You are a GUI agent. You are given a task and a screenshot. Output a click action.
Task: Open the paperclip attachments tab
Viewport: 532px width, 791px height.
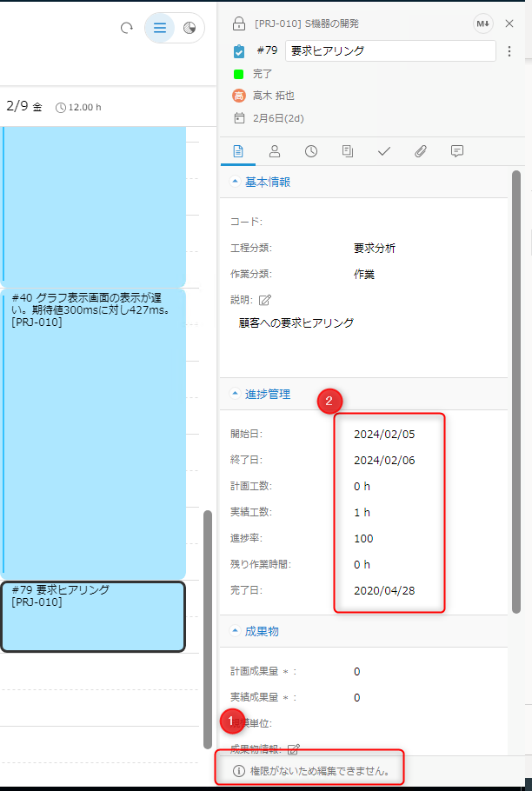point(421,151)
